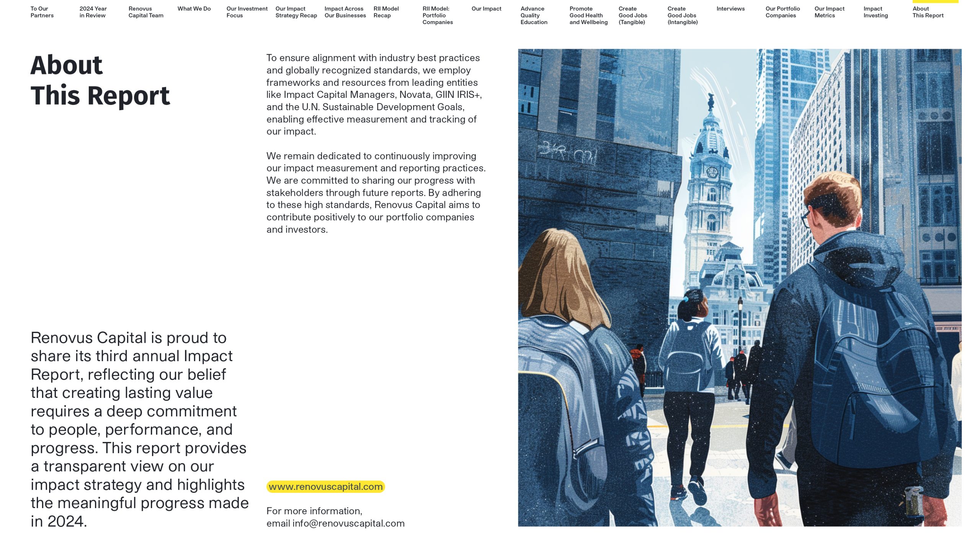Click the paragraph starting 'We remain dedicated'
This screenshot has width=980, height=551.
[x=376, y=192]
